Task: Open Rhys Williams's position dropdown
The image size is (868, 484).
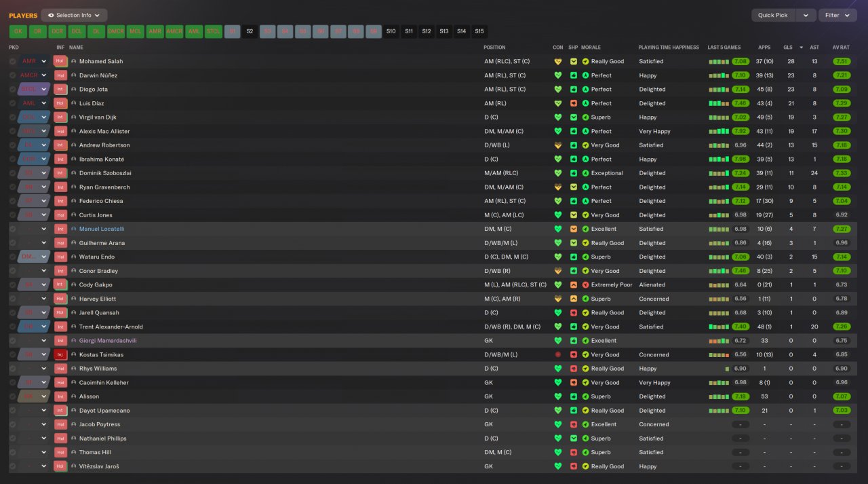Action: (x=44, y=369)
